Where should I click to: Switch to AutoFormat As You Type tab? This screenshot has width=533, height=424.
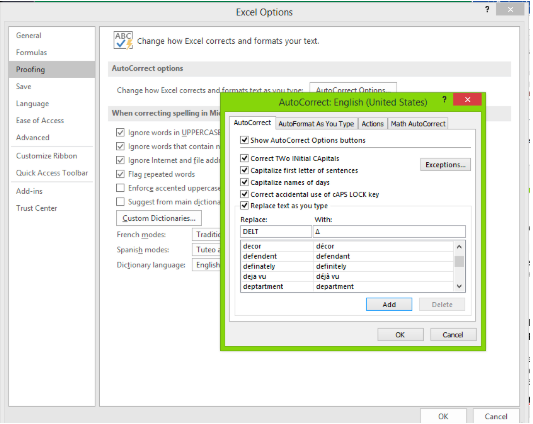316,124
